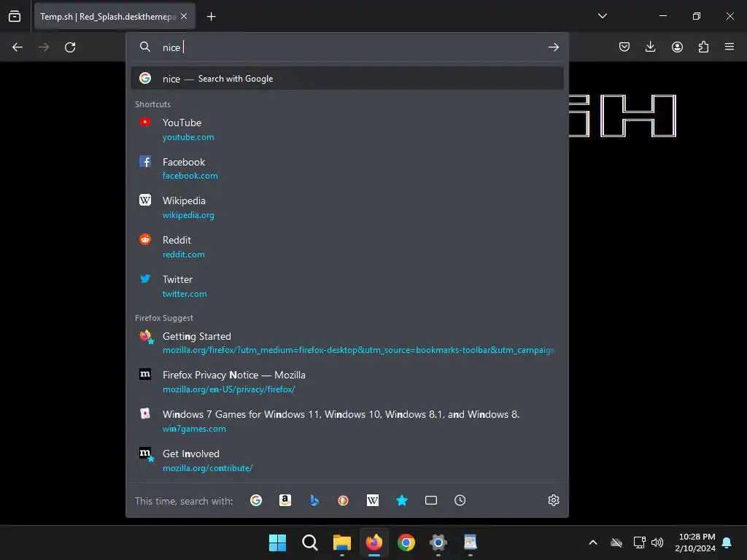Open the YouTube shortcut
This screenshot has height=560, width=747.
coord(347,129)
